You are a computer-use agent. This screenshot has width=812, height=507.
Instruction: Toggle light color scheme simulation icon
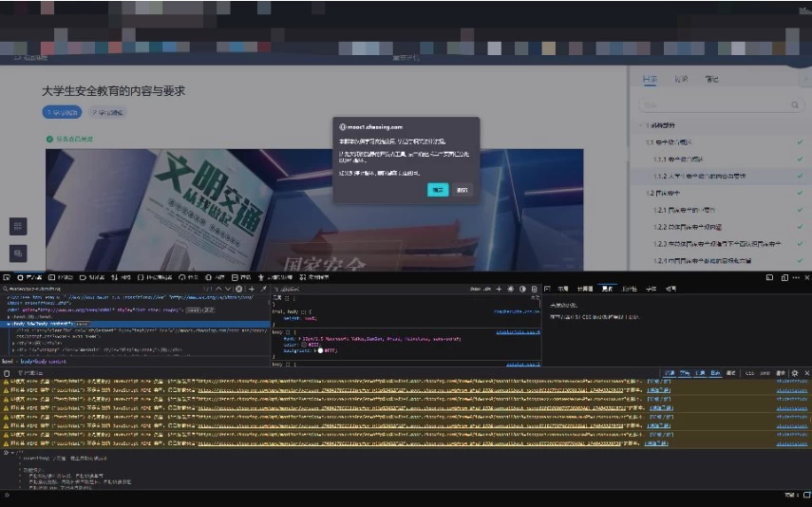tap(511, 289)
